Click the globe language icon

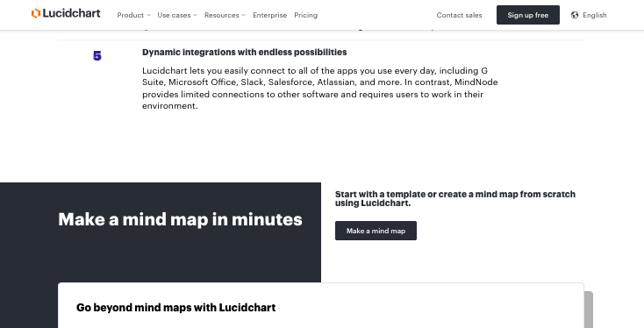click(575, 15)
